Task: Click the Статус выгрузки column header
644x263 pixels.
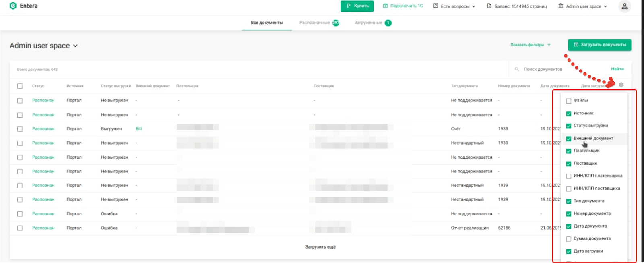Action: [116, 86]
